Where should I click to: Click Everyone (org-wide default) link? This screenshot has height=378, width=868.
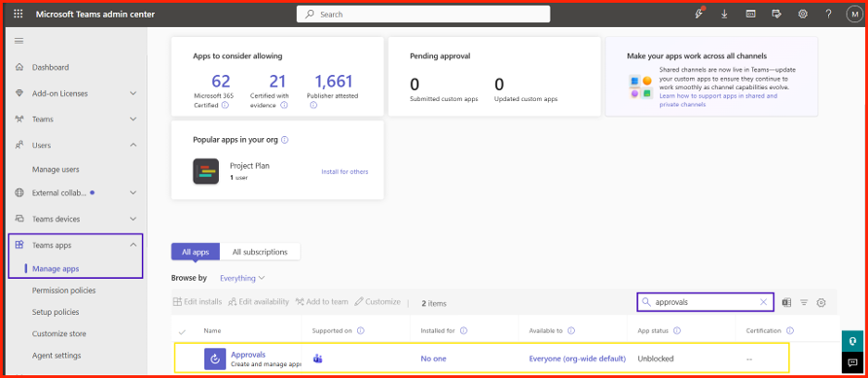pyautogui.click(x=578, y=359)
